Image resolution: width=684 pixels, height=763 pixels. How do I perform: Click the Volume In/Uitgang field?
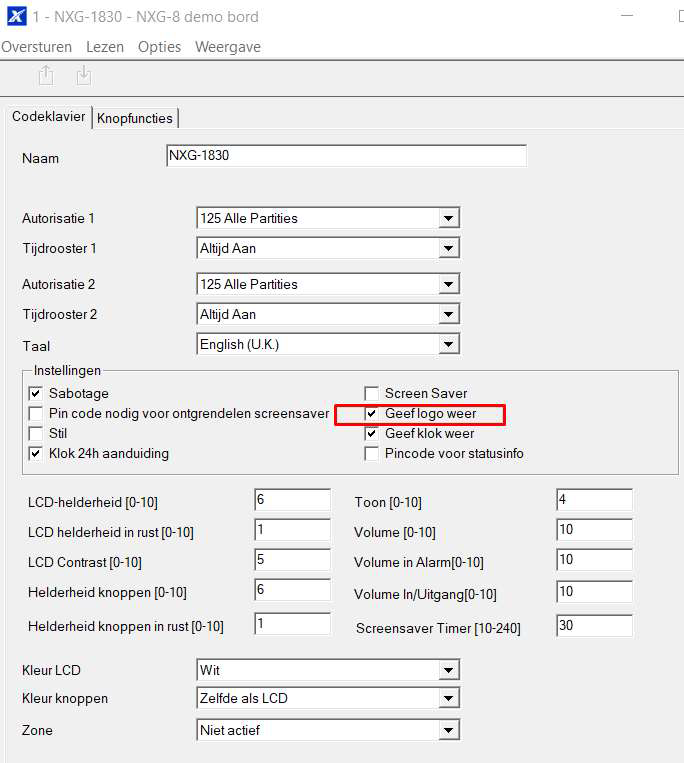594,592
